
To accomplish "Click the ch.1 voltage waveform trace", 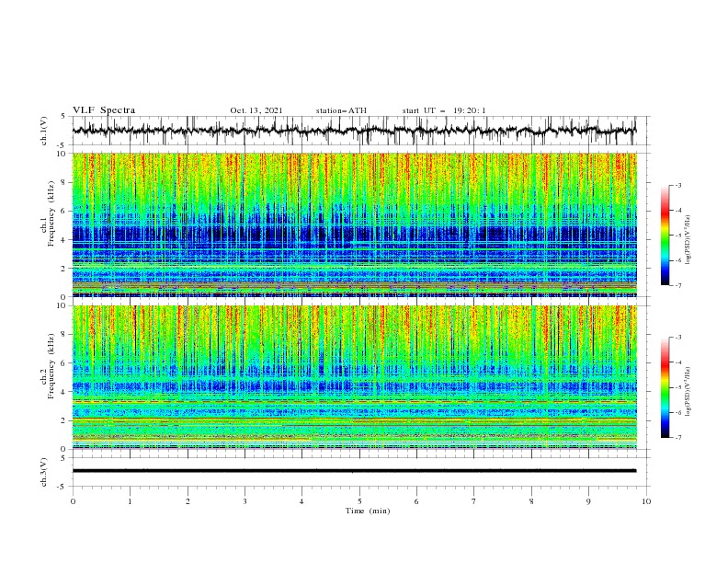I will tap(354, 131).
